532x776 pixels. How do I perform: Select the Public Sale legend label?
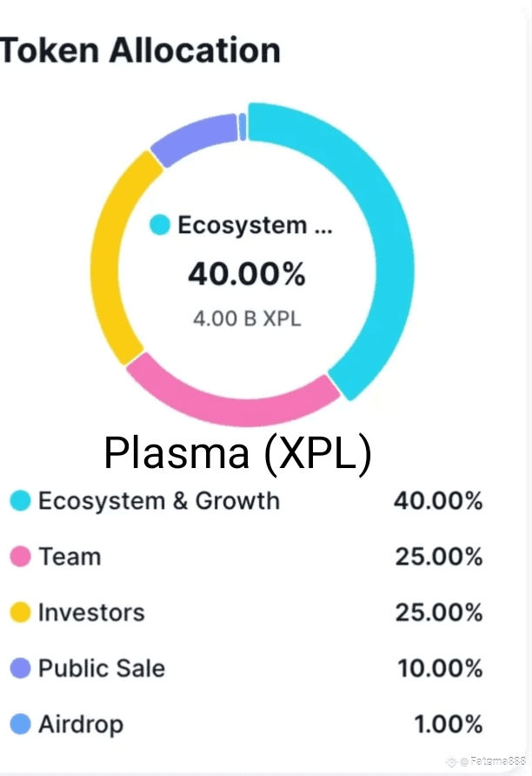(x=102, y=668)
